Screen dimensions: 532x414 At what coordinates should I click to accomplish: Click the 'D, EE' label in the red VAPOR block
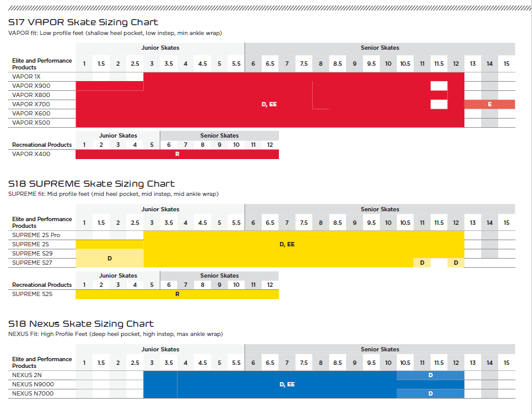[x=269, y=104]
